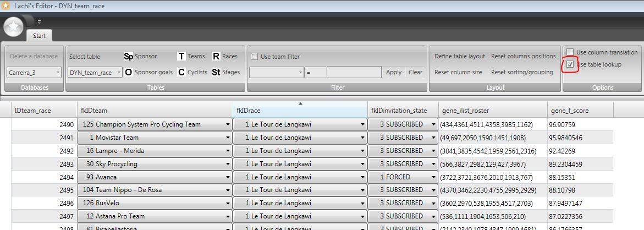644x230 pixels.
Task: Click the round star application button
Action: tap(13, 26)
